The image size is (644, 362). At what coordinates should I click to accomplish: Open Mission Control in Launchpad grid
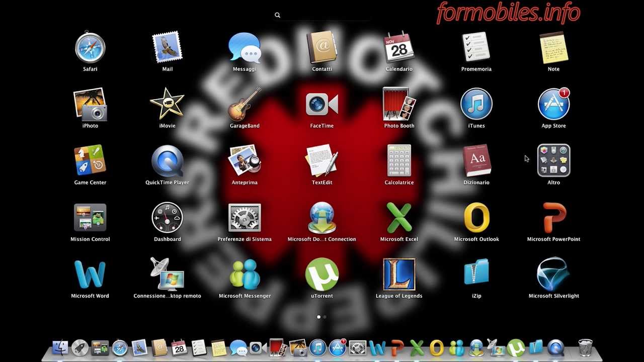point(90,218)
